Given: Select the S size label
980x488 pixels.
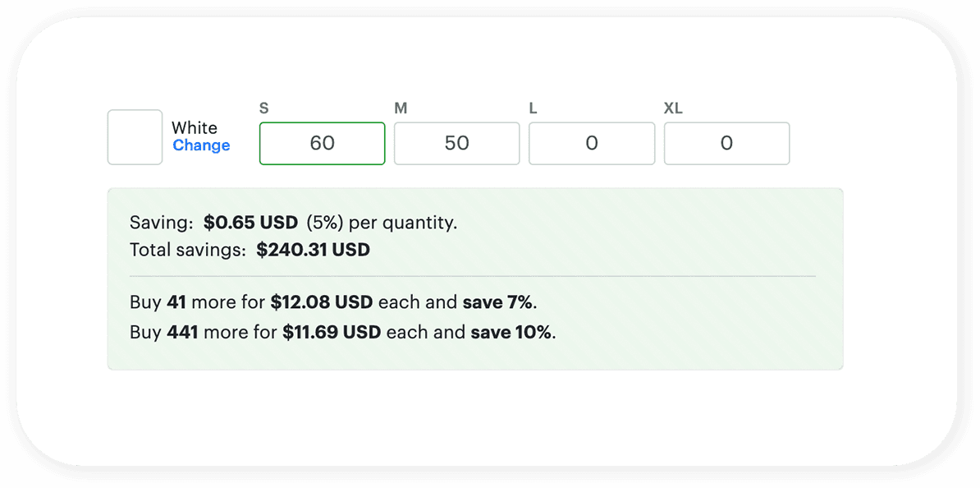Looking at the screenshot, I should [263, 107].
